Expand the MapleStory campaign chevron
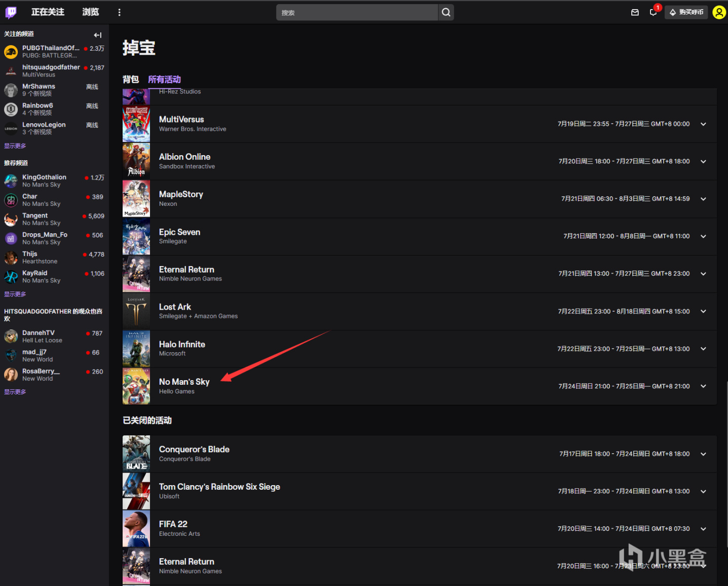 (703, 199)
